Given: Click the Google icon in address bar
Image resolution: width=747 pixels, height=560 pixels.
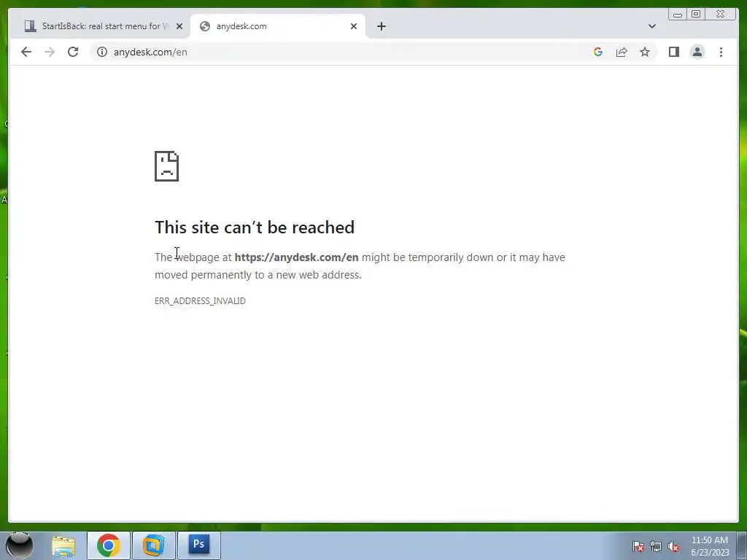Looking at the screenshot, I should coord(598,52).
